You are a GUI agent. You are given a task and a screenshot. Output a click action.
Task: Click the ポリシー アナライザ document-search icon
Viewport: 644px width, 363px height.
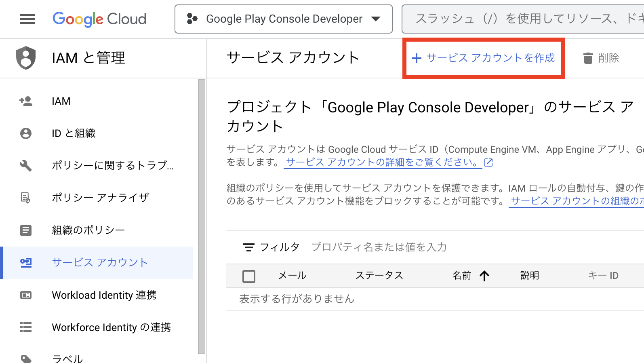[26, 198]
